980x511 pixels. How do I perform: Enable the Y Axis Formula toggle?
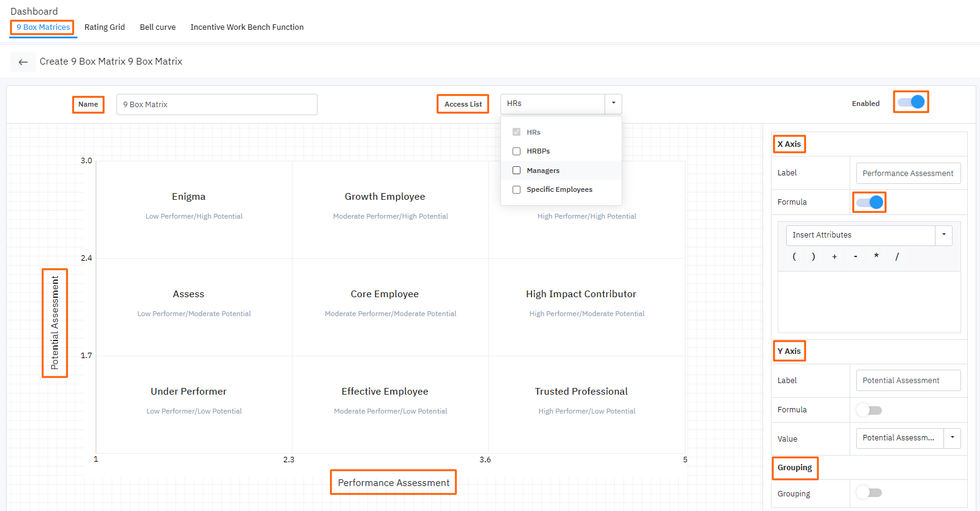coord(869,410)
